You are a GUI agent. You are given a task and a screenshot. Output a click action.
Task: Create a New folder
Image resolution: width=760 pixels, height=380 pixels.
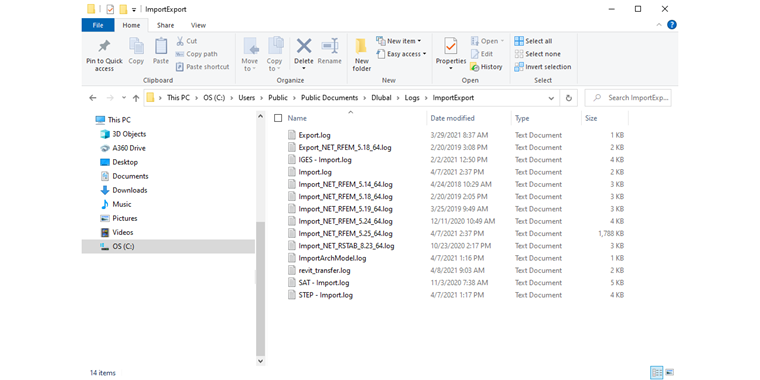pos(362,55)
